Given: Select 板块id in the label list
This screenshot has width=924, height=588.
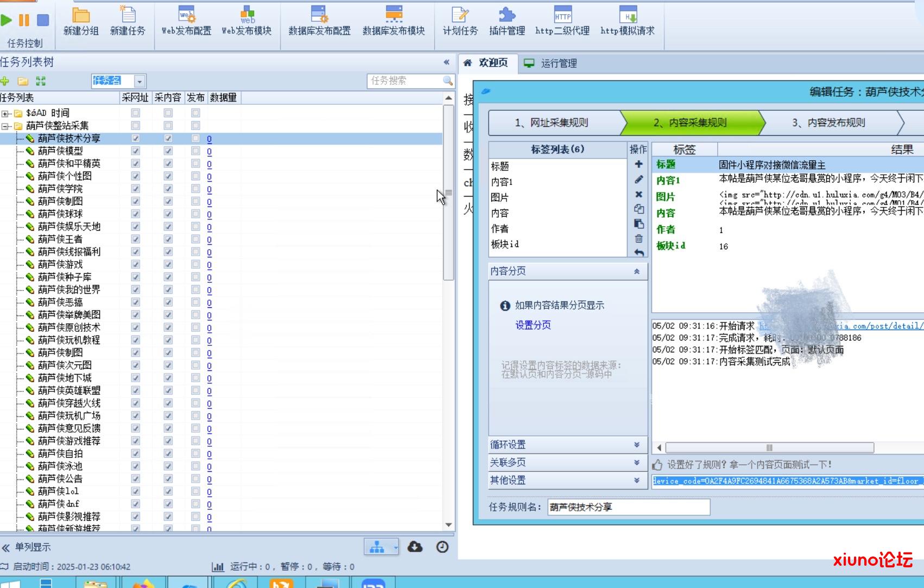Looking at the screenshot, I should pos(505,244).
